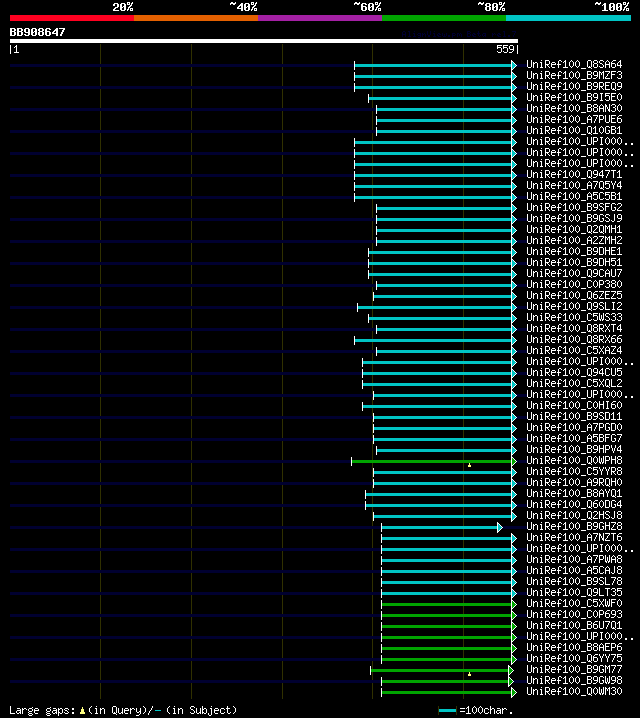Pick the UniRef100_C0P380 row label
The height and width of the screenshot is (718, 640).
point(574,284)
